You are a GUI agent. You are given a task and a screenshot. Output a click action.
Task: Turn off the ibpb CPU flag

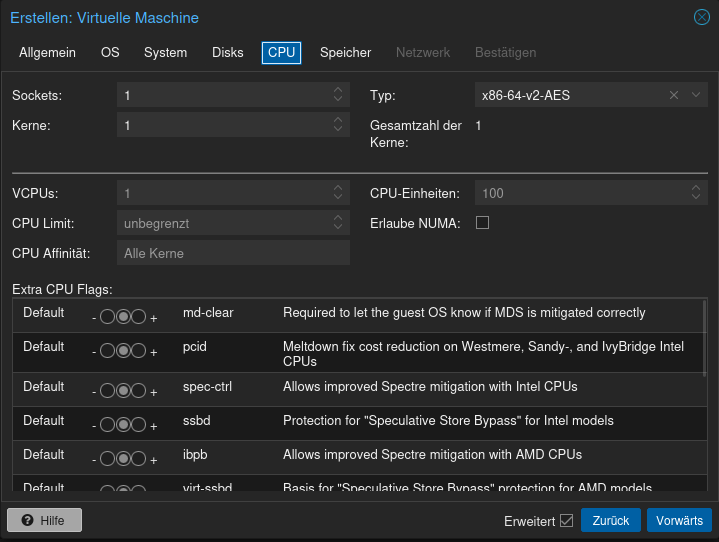click(107, 459)
